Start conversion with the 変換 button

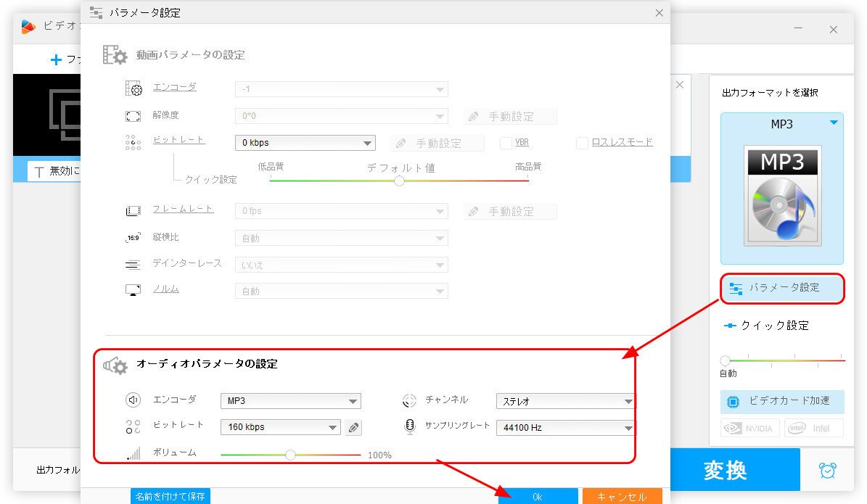736,470
